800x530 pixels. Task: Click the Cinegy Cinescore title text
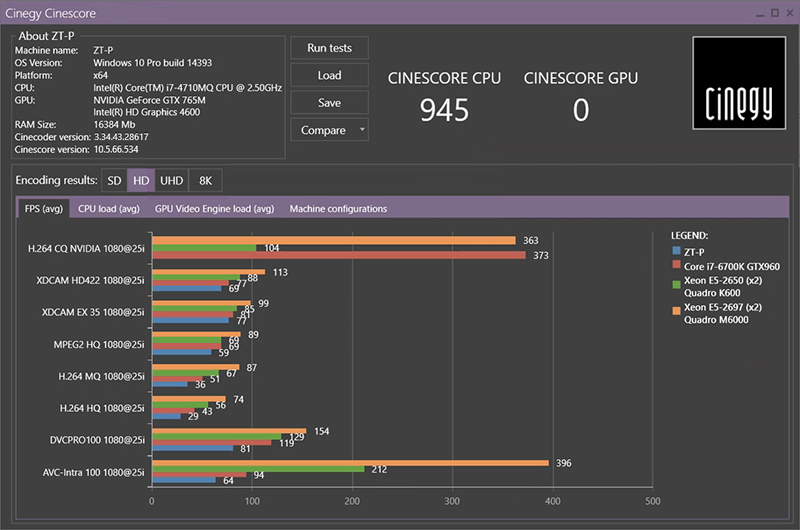51,13
